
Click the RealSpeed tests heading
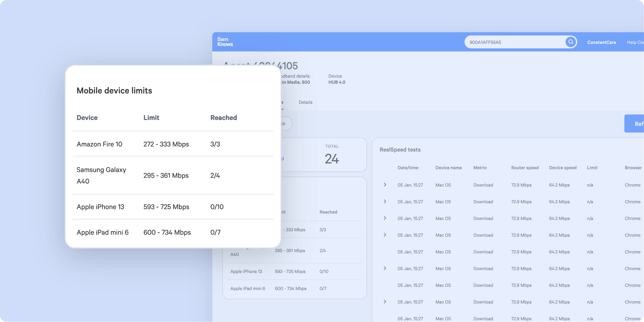click(400, 150)
